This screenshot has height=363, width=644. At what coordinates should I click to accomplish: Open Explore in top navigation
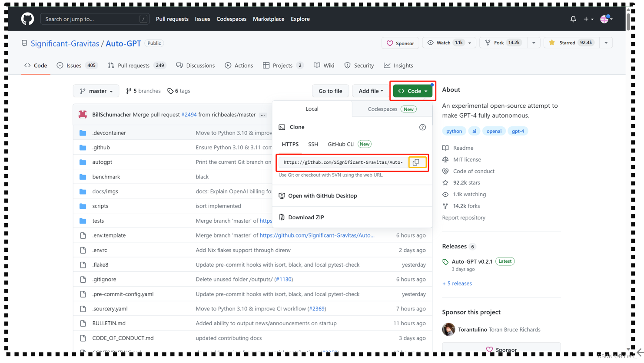(300, 19)
